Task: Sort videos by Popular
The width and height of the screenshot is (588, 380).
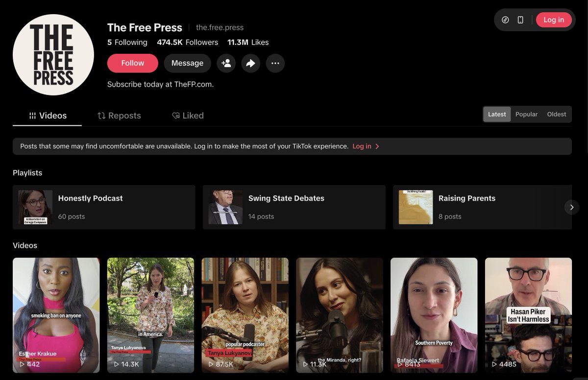Action: (x=526, y=114)
